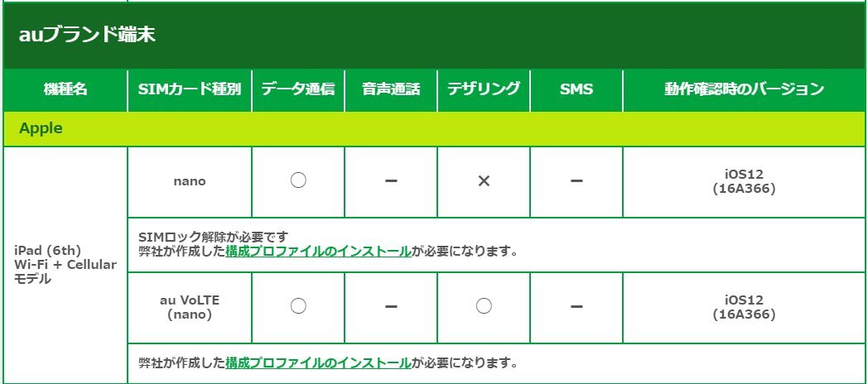This screenshot has width=868, height=384.
Task: Click the iOS12 version cell in the nano row
Action: (744, 181)
